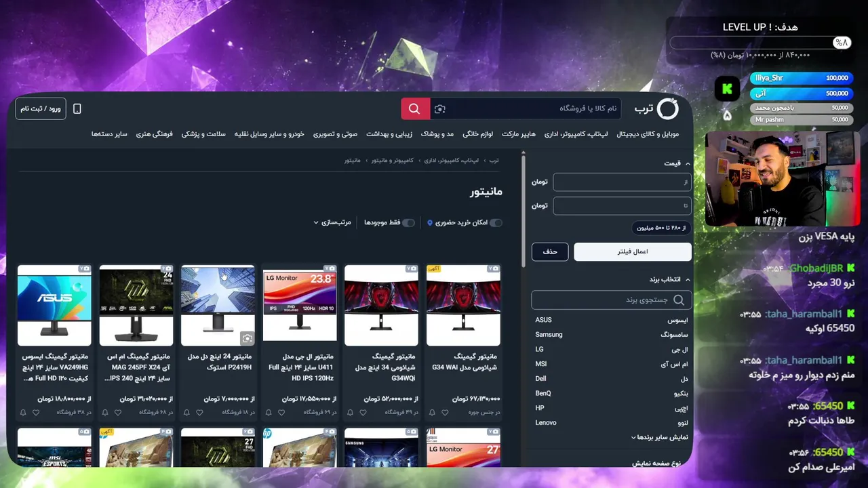Click heart icon on LG U411 monitor card
Image resolution: width=868 pixels, height=488 pixels.
281,412
